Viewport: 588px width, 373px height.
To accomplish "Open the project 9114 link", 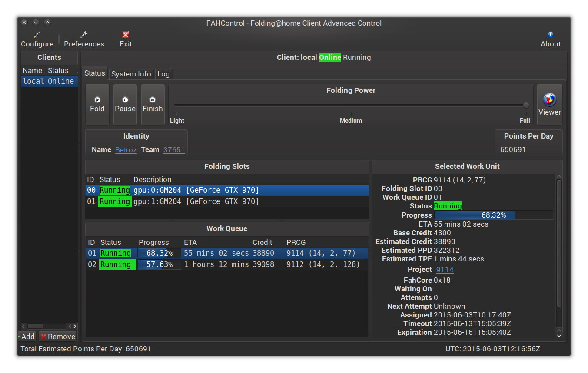I will (445, 270).
